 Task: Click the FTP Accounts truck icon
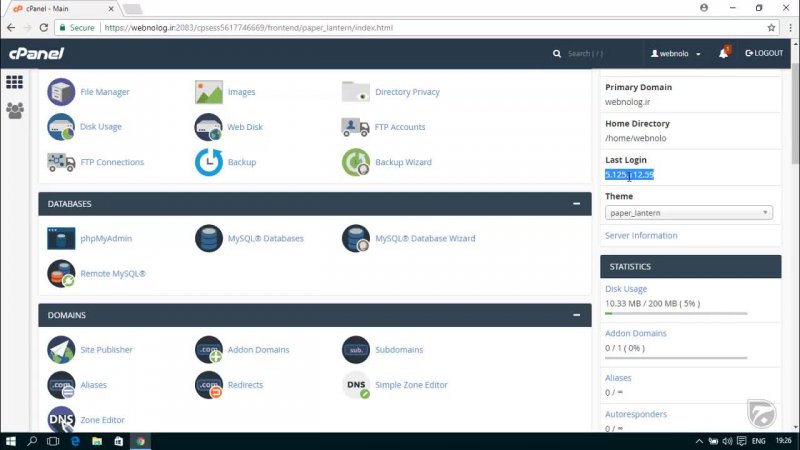pyautogui.click(x=357, y=127)
